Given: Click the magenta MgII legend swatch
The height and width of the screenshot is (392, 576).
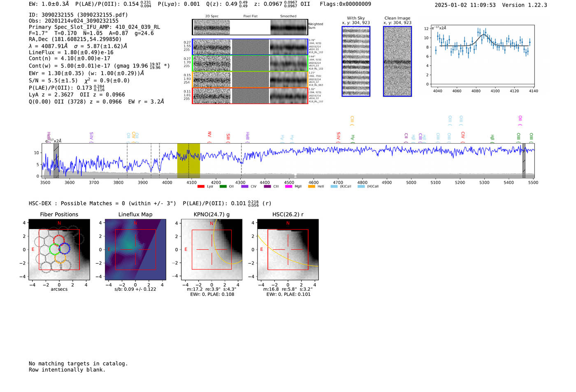Looking at the screenshot, I should pos(288,187).
